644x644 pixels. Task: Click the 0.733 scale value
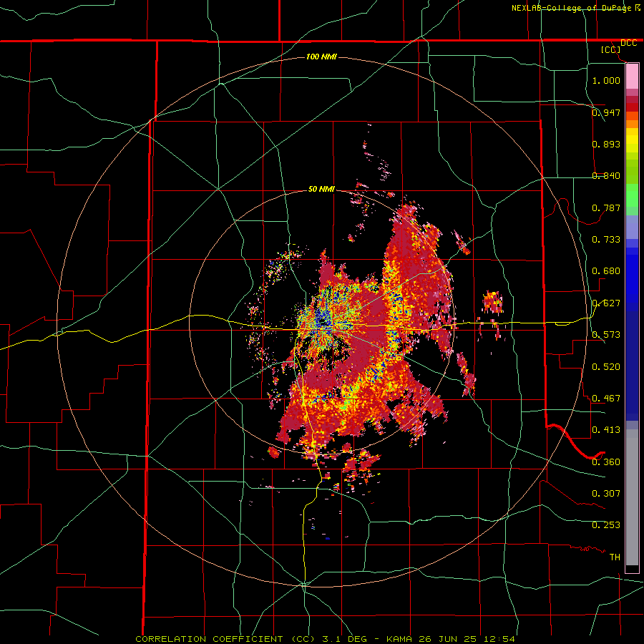pyautogui.click(x=606, y=239)
